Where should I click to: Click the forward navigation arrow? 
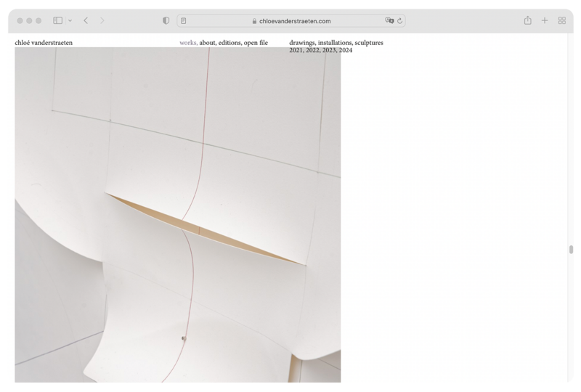click(102, 21)
